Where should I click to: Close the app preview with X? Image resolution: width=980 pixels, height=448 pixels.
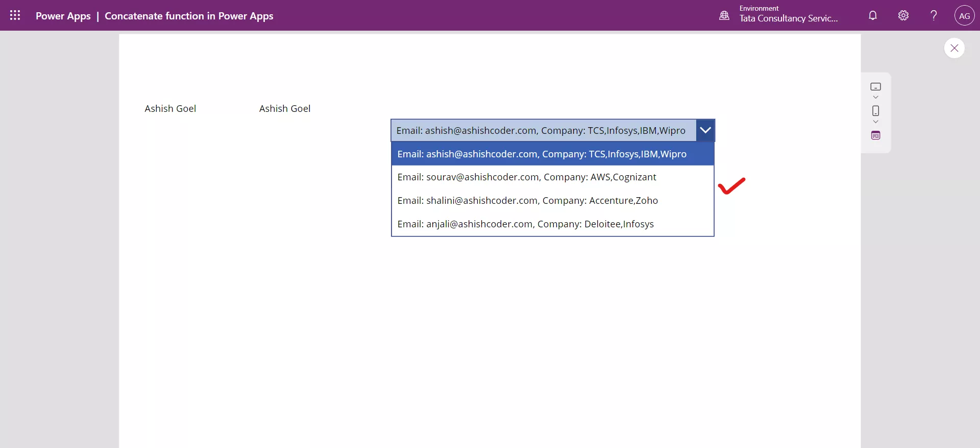(x=954, y=48)
